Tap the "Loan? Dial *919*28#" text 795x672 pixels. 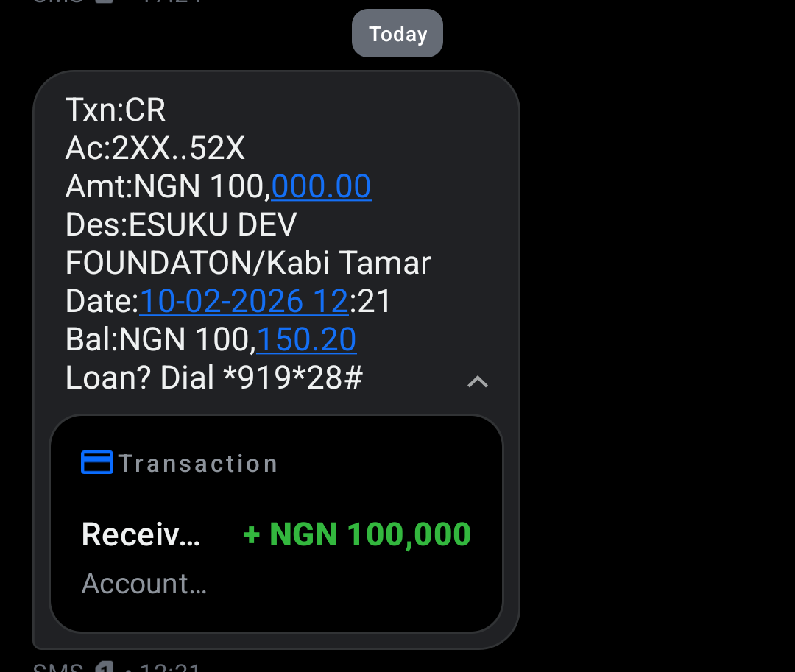213,378
